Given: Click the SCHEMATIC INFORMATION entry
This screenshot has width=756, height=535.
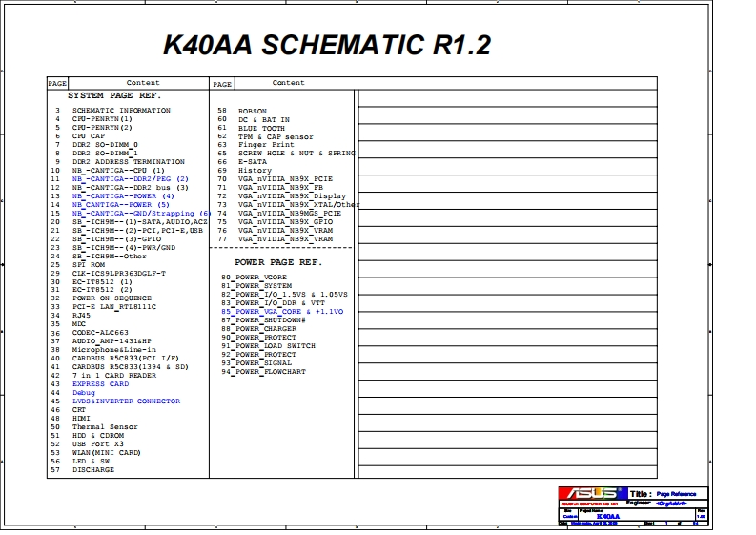Looking at the screenshot, I should coord(121,111).
